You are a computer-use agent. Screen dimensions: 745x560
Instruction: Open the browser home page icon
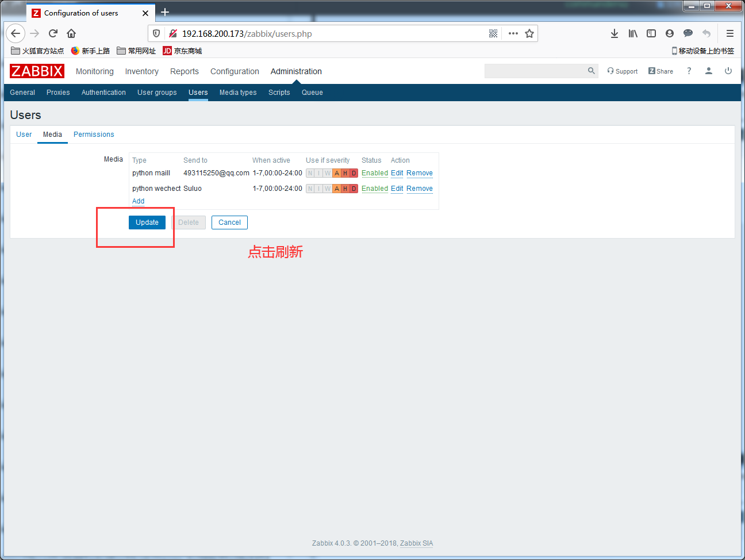click(71, 33)
